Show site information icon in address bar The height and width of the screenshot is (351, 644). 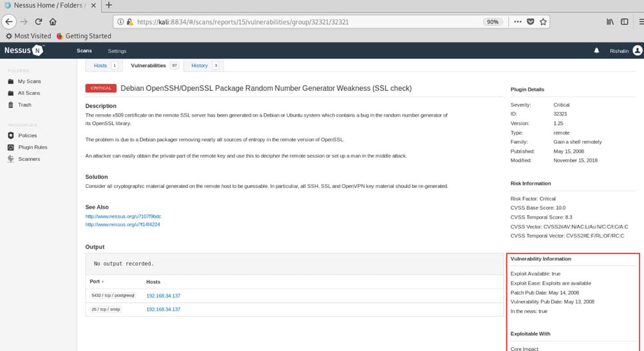click(x=120, y=22)
